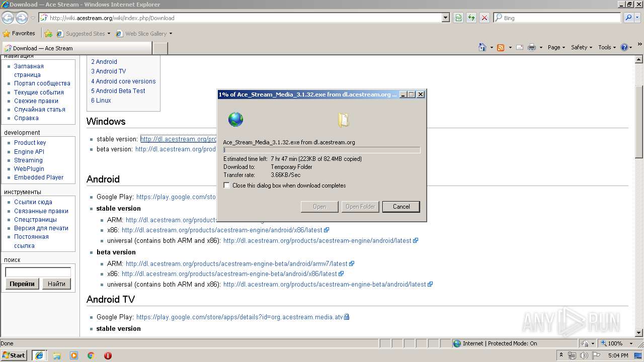644x362 pixels.
Task: Go back with the browser Back arrow
Action: pyautogui.click(x=8, y=18)
